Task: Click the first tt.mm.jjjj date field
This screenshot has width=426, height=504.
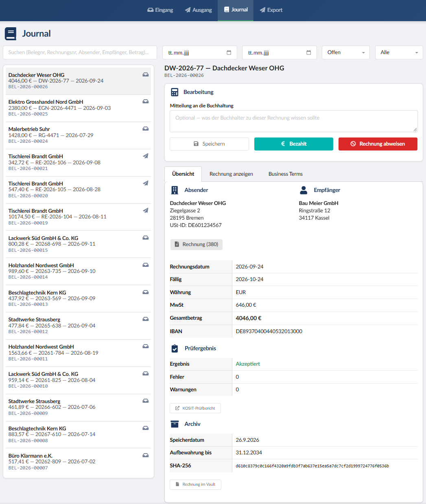Action: (x=200, y=52)
